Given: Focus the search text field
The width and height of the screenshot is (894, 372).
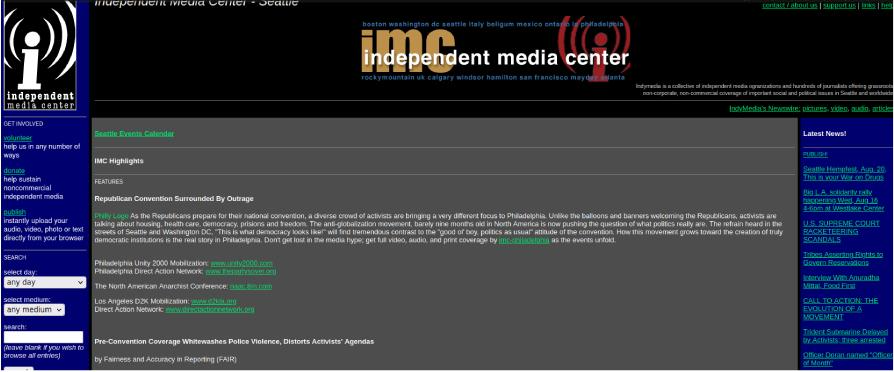Looking at the screenshot, I should (43, 337).
